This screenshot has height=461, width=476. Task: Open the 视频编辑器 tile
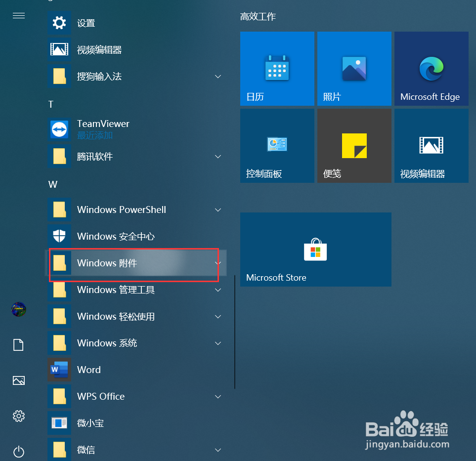click(x=431, y=145)
